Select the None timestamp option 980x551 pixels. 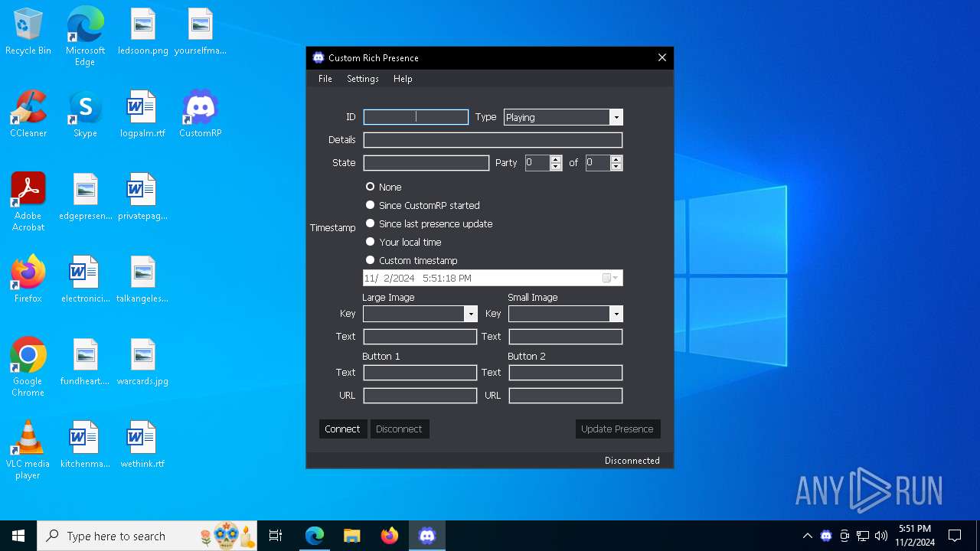click(x=384, y=187)
